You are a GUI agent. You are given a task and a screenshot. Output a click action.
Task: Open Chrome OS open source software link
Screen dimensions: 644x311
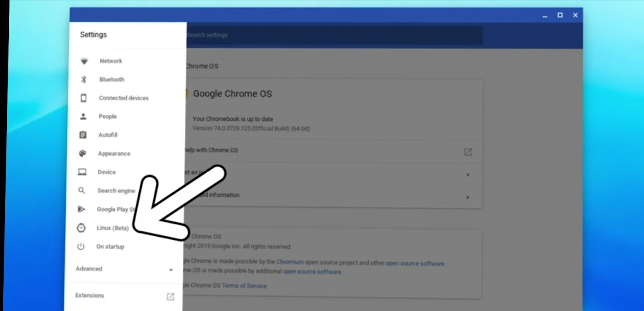point(312,271)
